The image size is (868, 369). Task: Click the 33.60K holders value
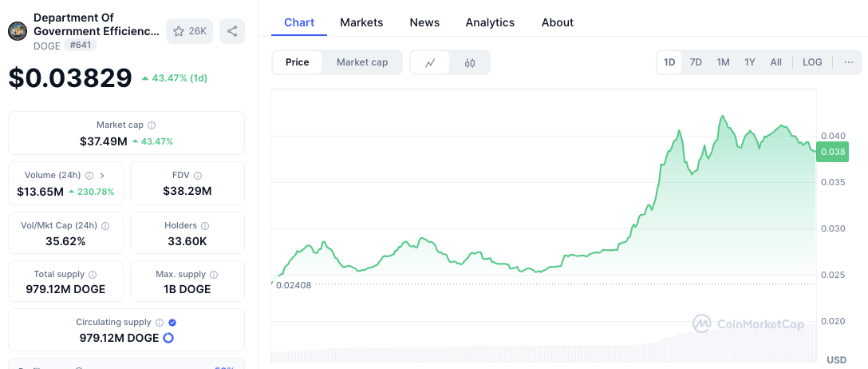pos(187,241)
